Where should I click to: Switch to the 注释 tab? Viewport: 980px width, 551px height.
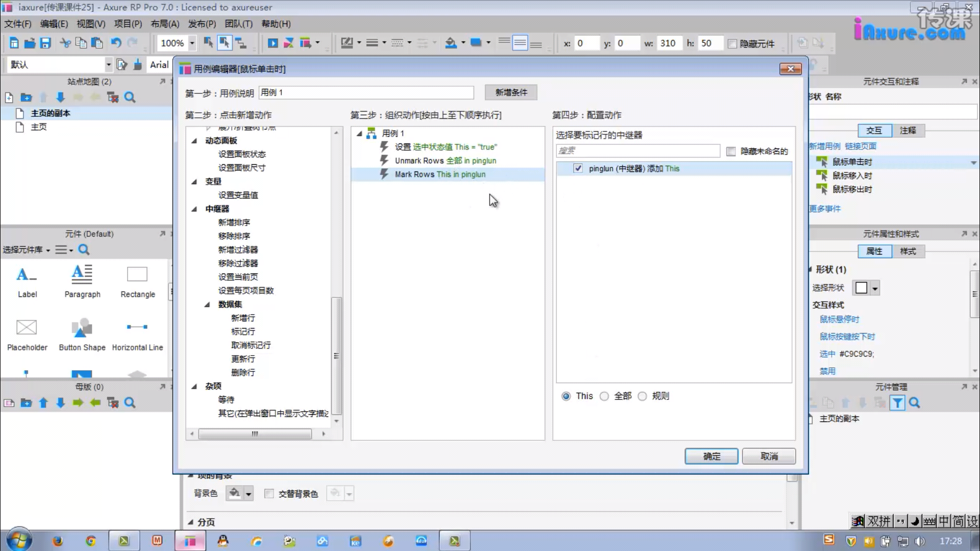[x=908, y=131]
